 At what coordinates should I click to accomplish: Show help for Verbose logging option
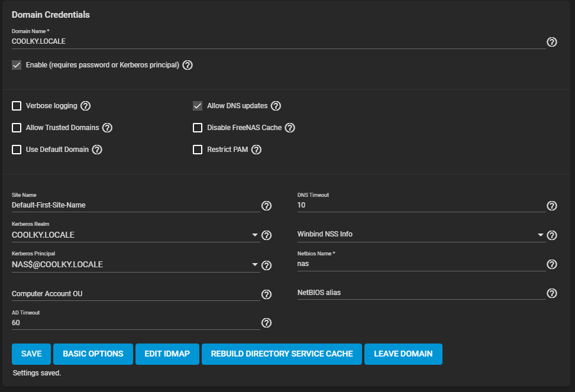tap(85, 106)
